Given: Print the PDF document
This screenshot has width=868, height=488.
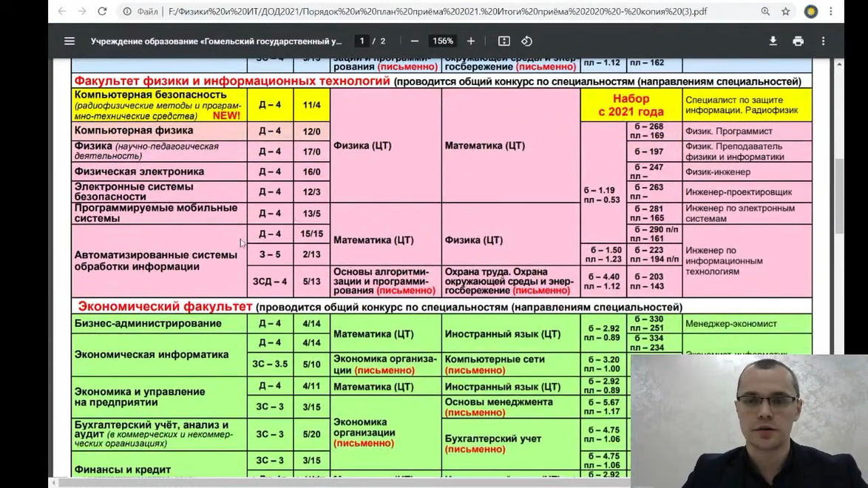Looking at the screenshot, I should tap(798, 41).
